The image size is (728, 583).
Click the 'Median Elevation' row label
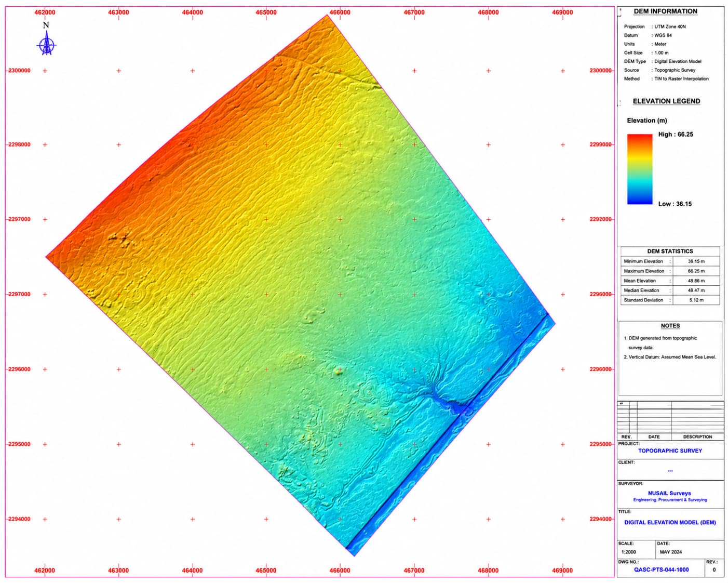pos(641,290)
